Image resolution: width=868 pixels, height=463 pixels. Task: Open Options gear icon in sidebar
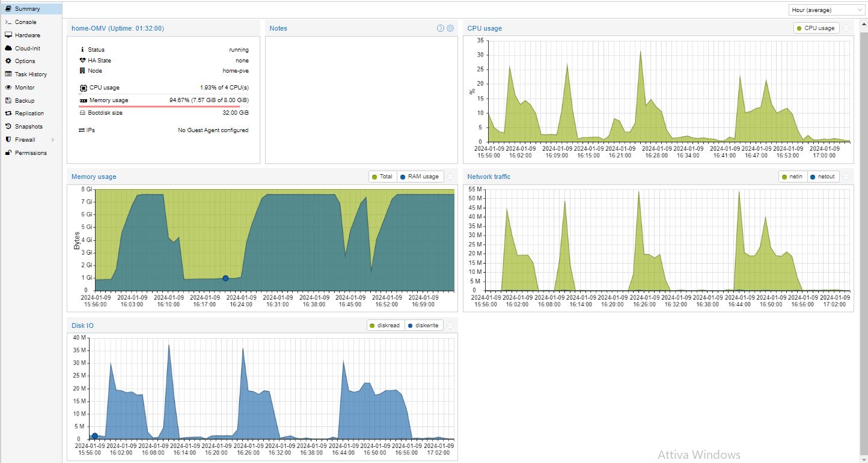tap(8, 61)
